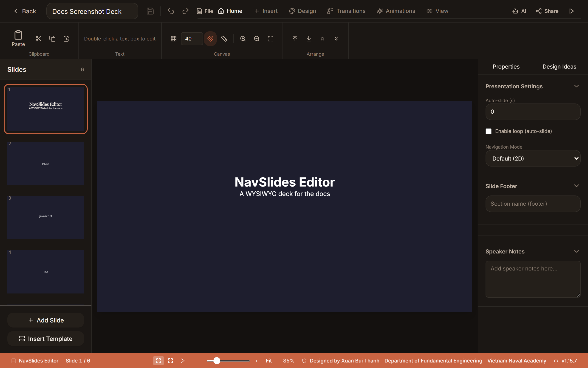The image size is (588, 368).
Task: Click the Undo arrow icon
Action: [x=171, y=11]
